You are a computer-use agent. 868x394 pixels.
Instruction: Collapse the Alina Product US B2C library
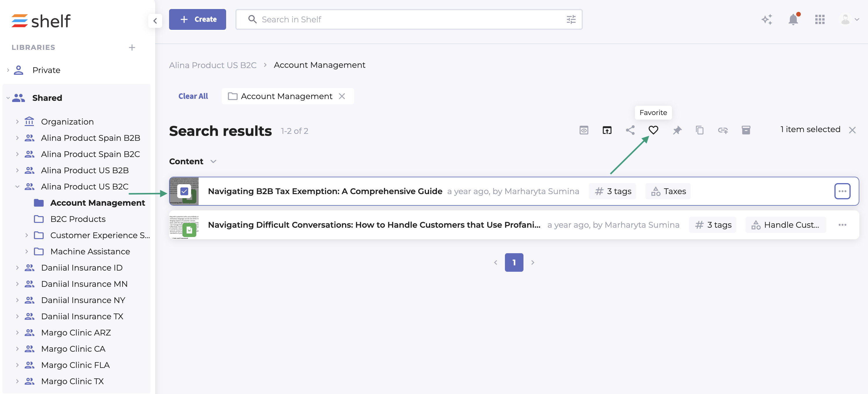point(17,186)
